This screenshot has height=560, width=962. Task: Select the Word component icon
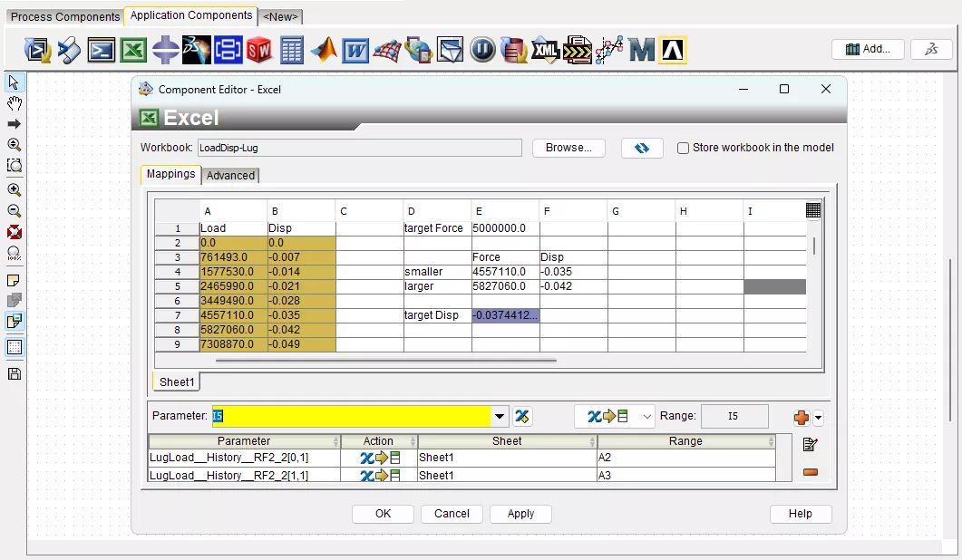pos(357,50)
